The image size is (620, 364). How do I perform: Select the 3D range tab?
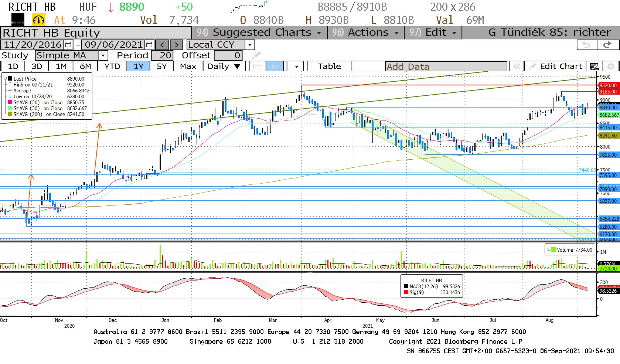pos(37,67)
